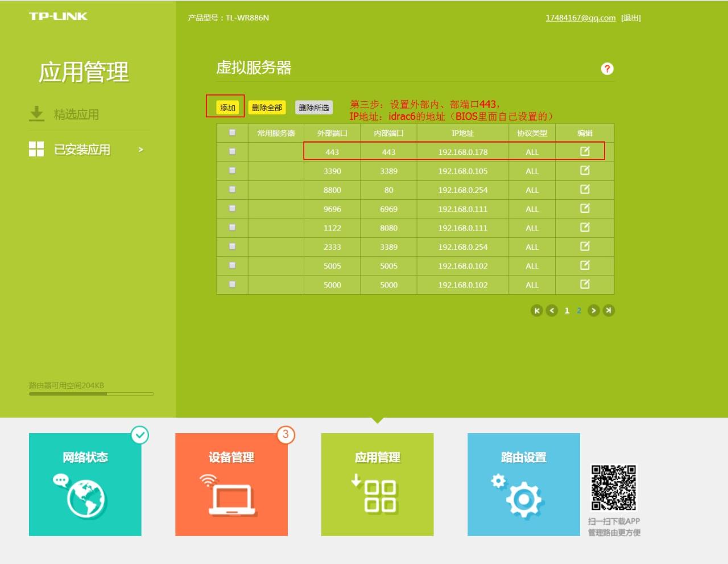Tick the select-all checkbox in table header
728x564 pixels.
point(232,133)
